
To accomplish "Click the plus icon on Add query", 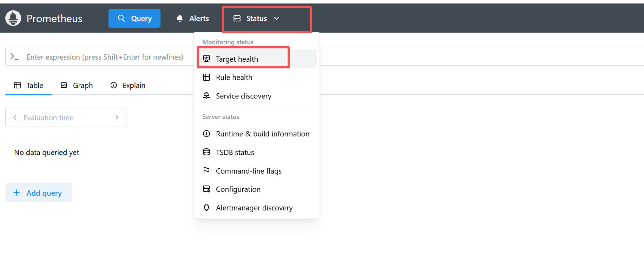I will point(17,193).
